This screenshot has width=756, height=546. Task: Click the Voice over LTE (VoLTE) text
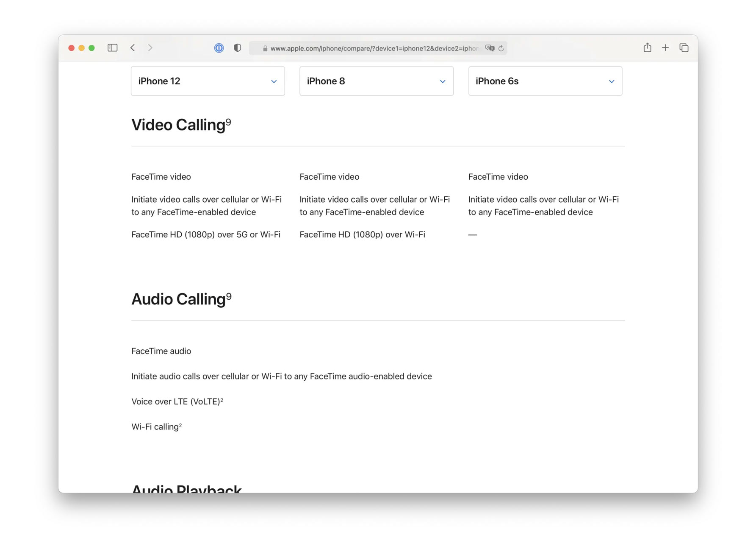176,401
